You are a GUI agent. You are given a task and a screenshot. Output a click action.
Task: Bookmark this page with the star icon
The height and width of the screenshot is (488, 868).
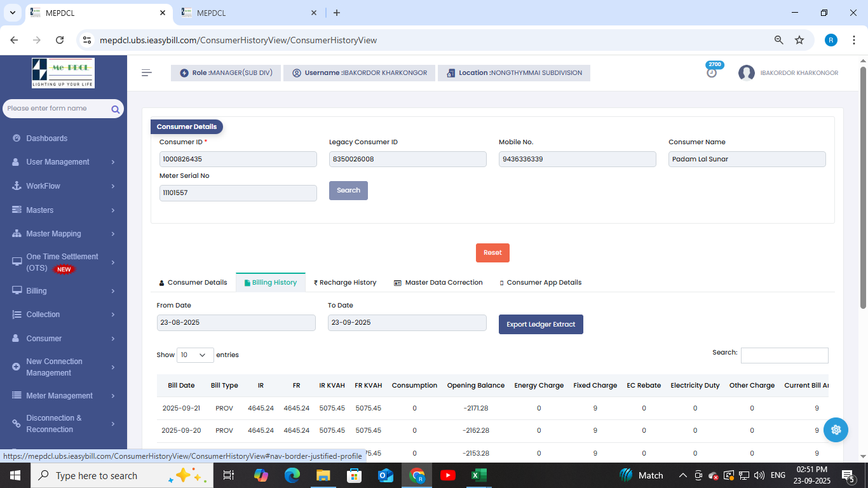pyautogui.click(x=799, y=40)
